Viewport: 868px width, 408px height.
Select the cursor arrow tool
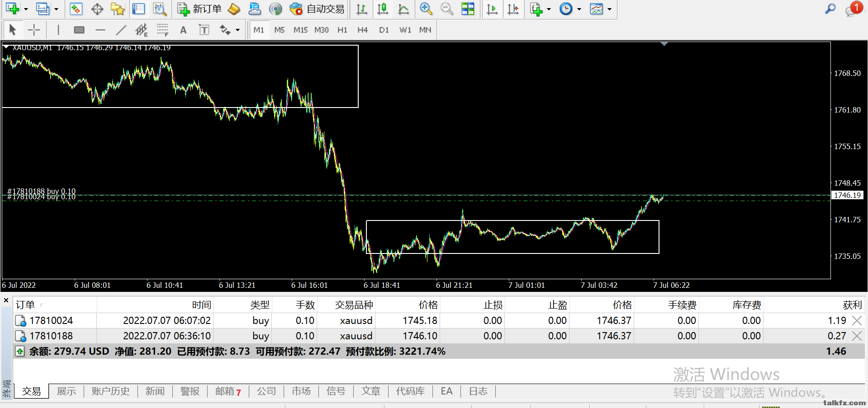[x=13, y=30]
